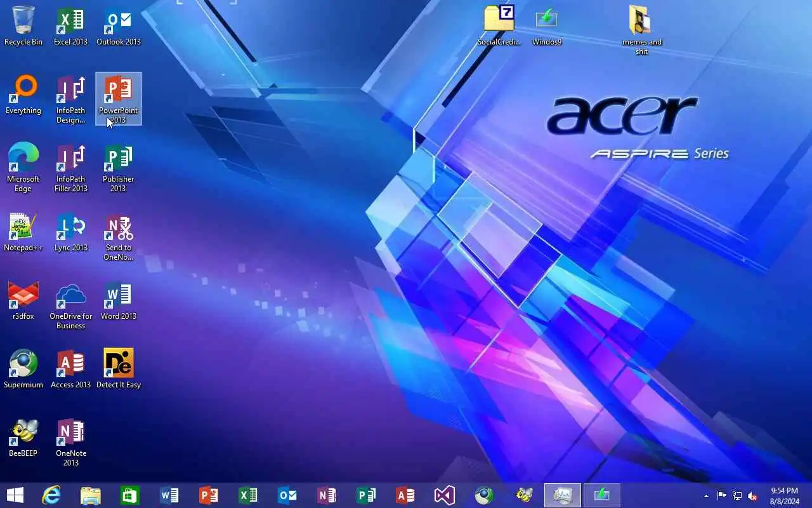Open File Explorer from the taskbar

(91, 495)
